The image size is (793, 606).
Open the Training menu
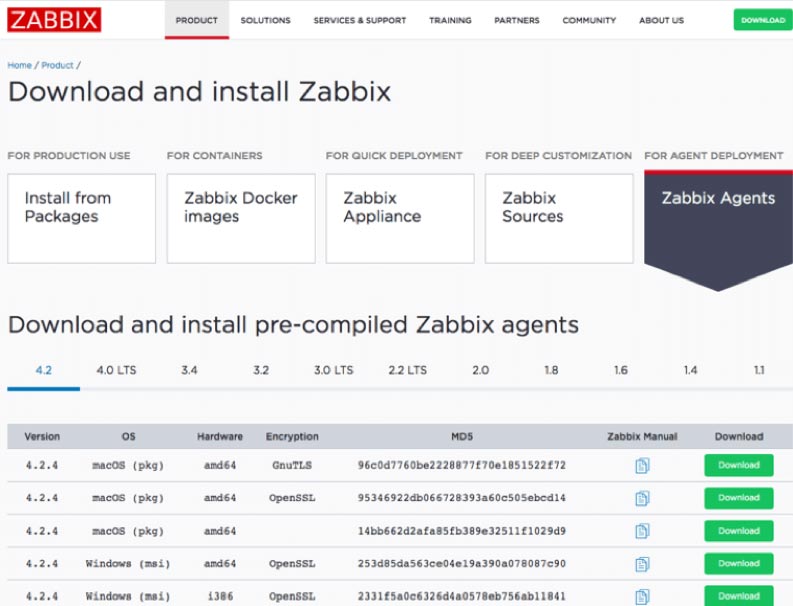[x=450, y=20]
